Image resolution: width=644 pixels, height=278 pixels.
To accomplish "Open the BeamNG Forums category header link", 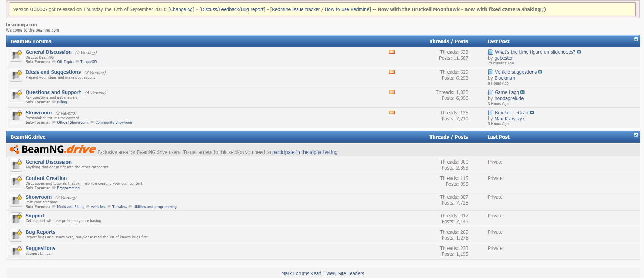I will pyautogui.click(x=31, y=41).
